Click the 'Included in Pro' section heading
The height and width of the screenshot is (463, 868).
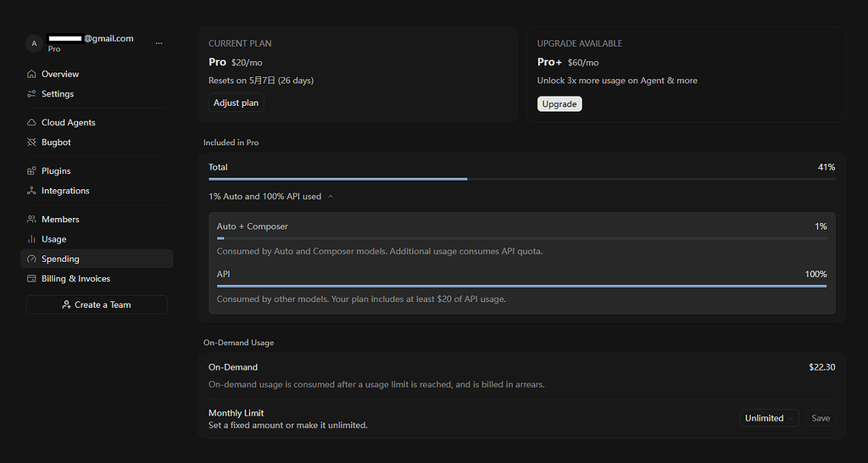(231, 143)
